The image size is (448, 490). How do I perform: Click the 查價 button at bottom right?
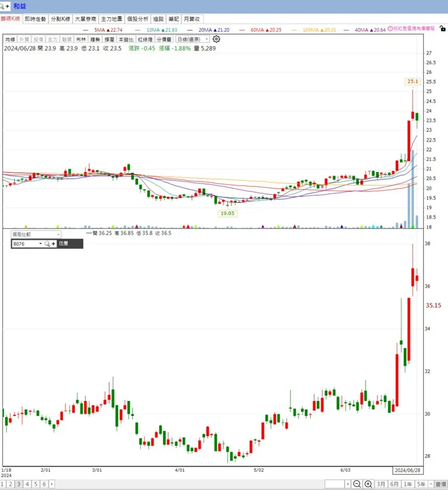tap(441, 484)
